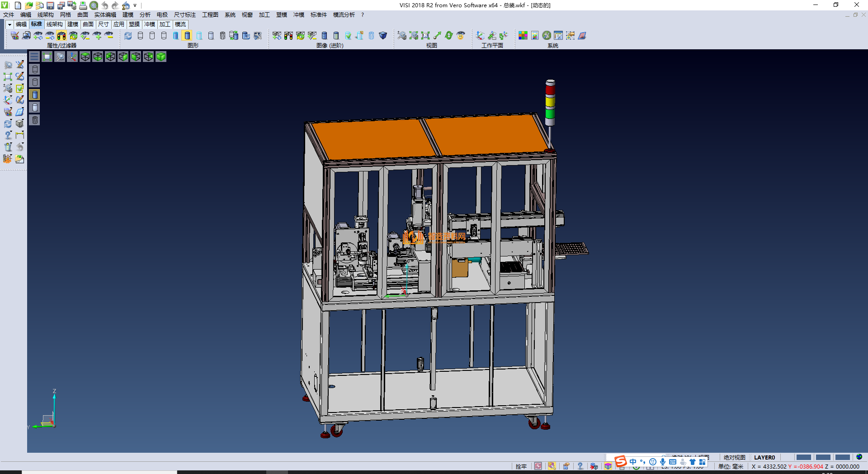This screenshot has width=868, height=474.
Task: Click the LAYER0 label in status bar
Action: point(764,457)
